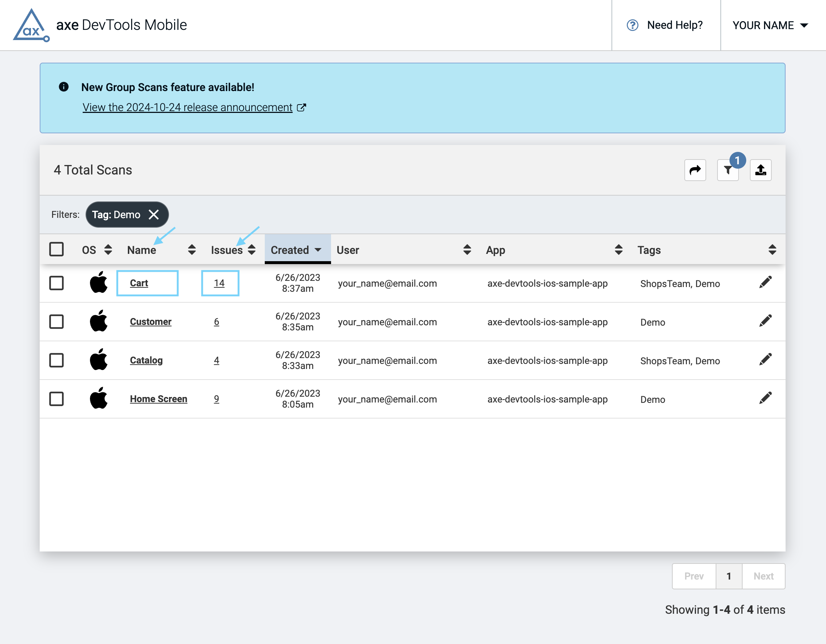Go to page 1 in pagination
Image resolution: width=826 pixels, height=644 pixels.
tap(728, 576)
